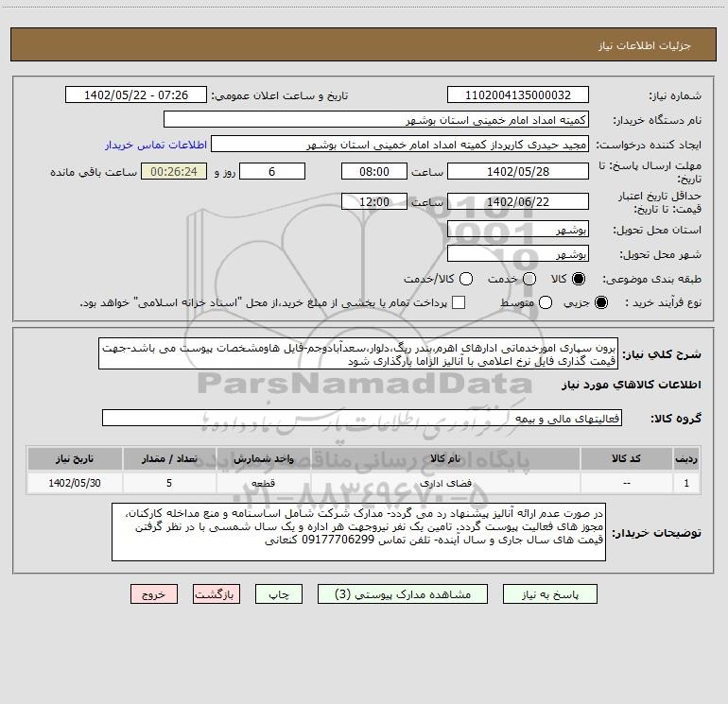Click the buyer name field کمیته امداد
Screen dimensions: 728x704
point(376,119)
